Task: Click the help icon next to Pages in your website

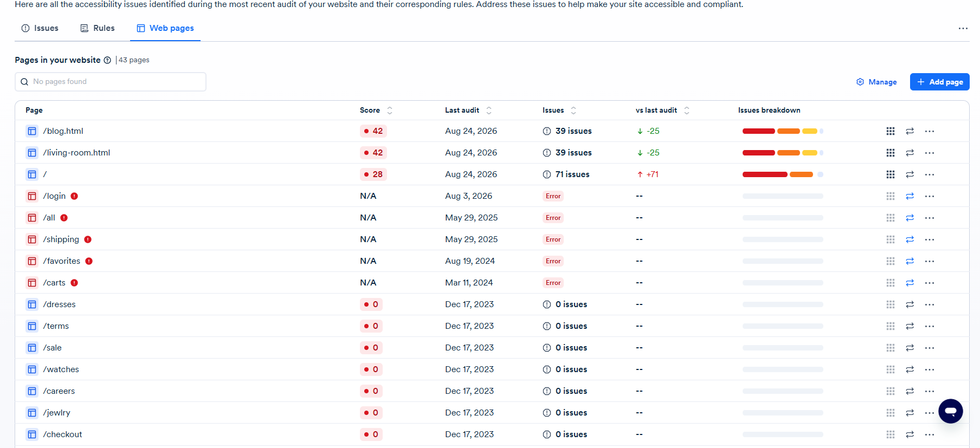Action: coord(107,60)
